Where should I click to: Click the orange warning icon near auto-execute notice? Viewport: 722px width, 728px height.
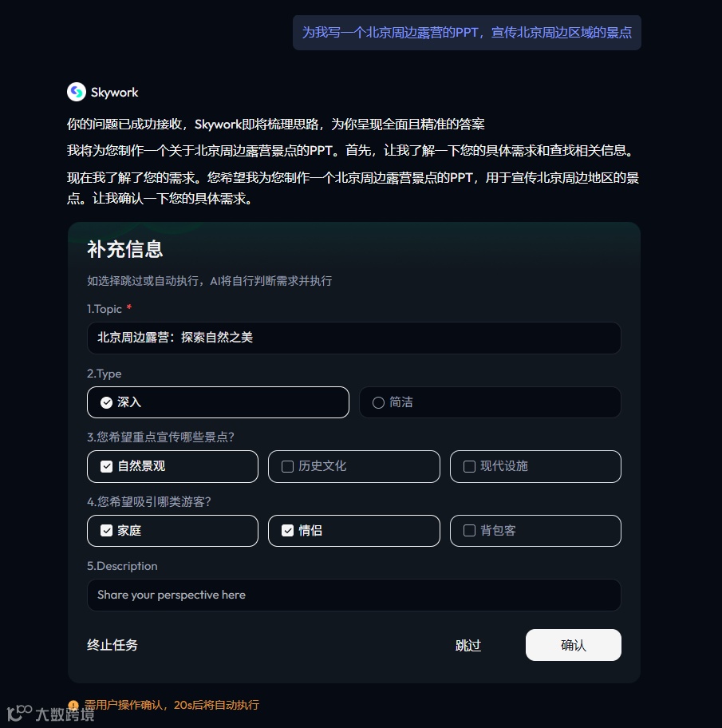73,705
